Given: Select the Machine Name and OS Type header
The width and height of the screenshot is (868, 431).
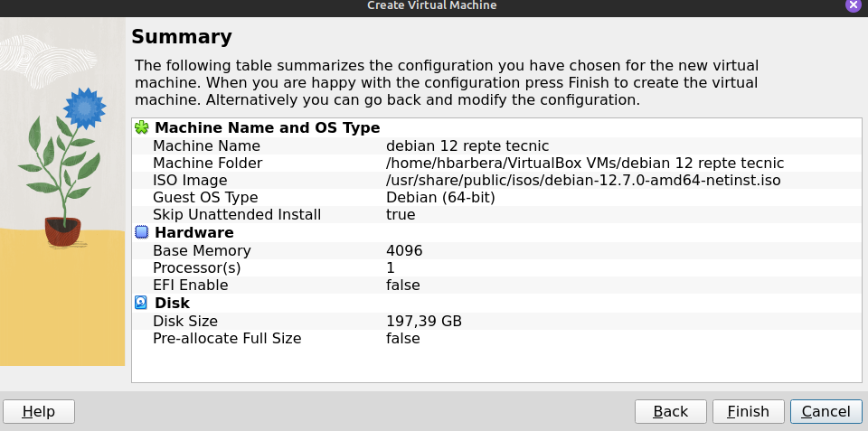Looking at the screenshot, I should coord(268,127).
